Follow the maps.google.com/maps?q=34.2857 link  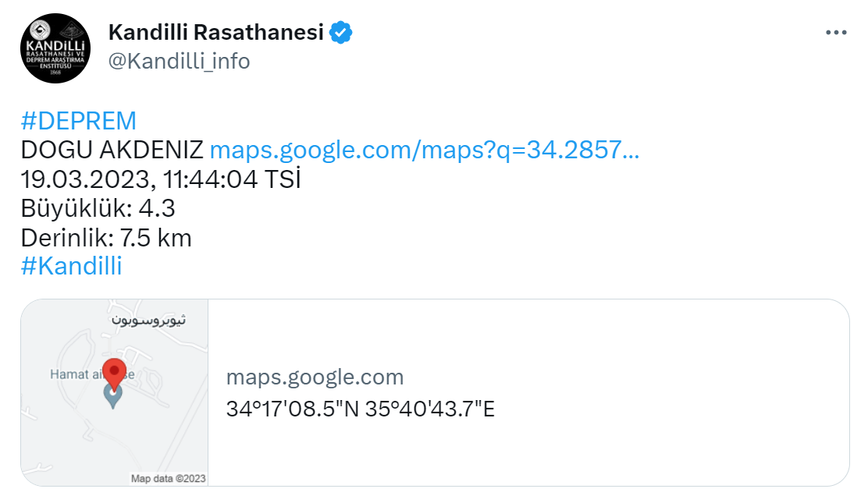(425, 150)
